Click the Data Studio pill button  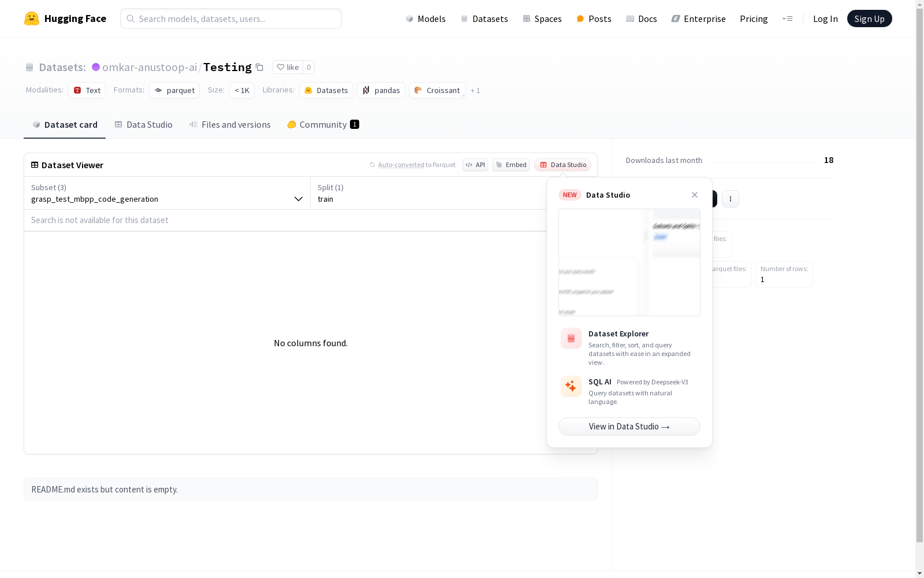tap(563, 165)
